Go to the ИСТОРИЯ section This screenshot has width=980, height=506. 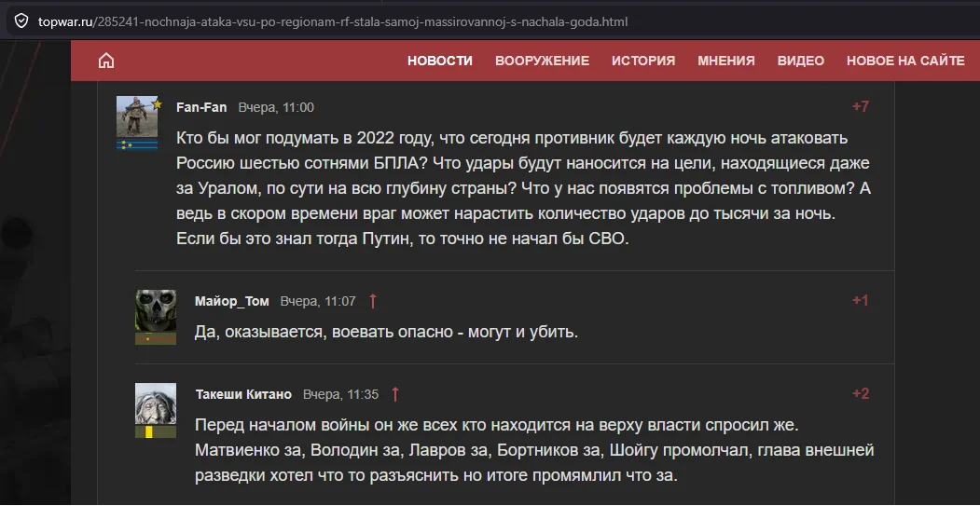(643, 61)
